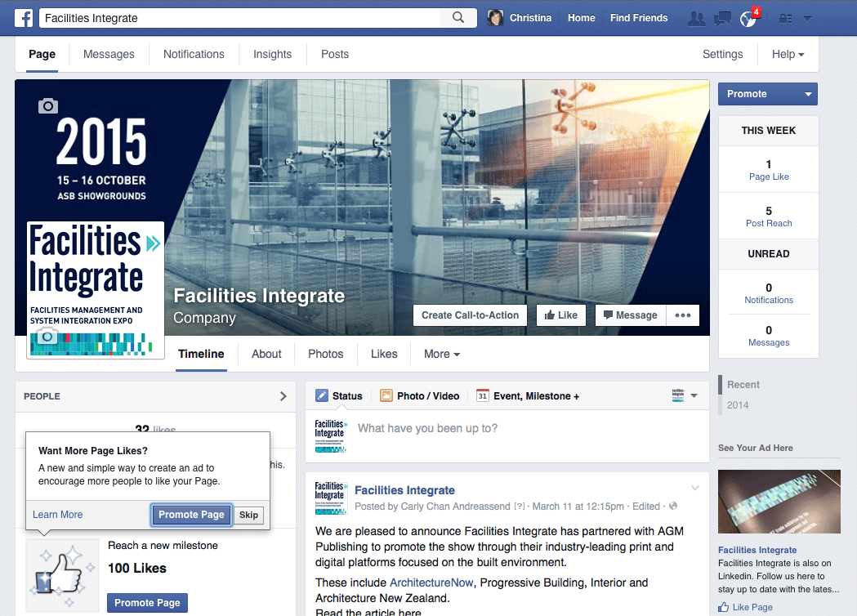Open the Facilities Integrate profile picture
This screenshot has height=616, width=857.
tap(95, 290)
